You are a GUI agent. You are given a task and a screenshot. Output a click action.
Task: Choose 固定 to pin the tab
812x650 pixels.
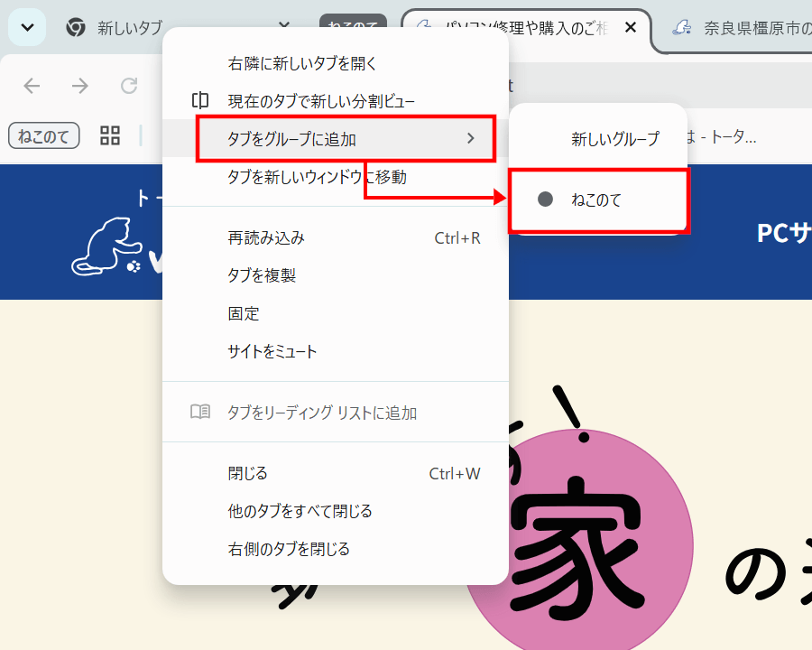(x=336, y=313)
